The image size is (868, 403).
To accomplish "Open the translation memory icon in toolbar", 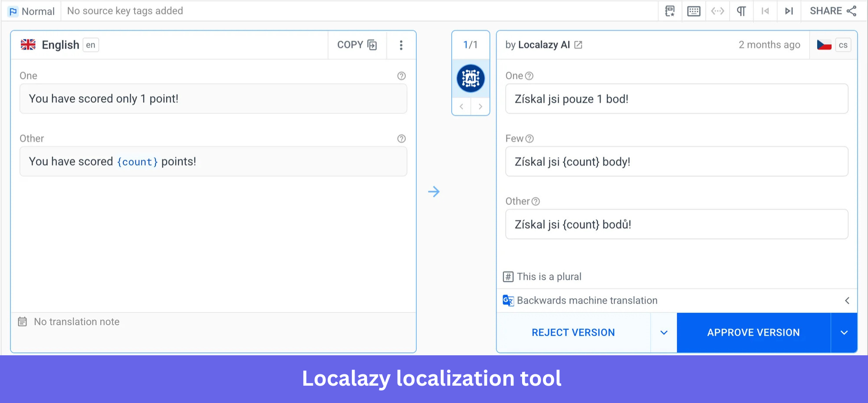I will pyautogui.click(x=670, y=11).
